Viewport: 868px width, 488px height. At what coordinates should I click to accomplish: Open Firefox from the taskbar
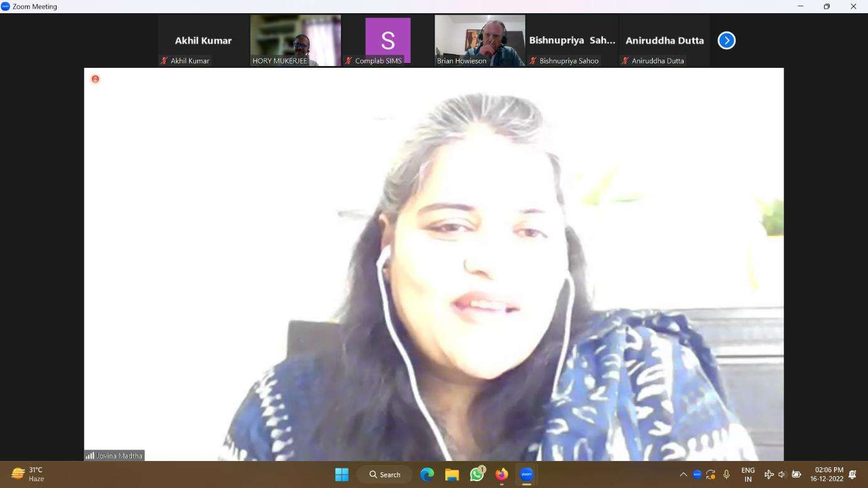[x=501, y=474]
